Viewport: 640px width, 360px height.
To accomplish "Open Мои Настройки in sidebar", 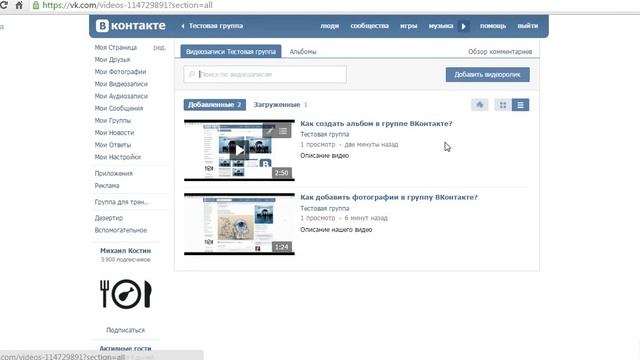I will click(x=118, y=157).
